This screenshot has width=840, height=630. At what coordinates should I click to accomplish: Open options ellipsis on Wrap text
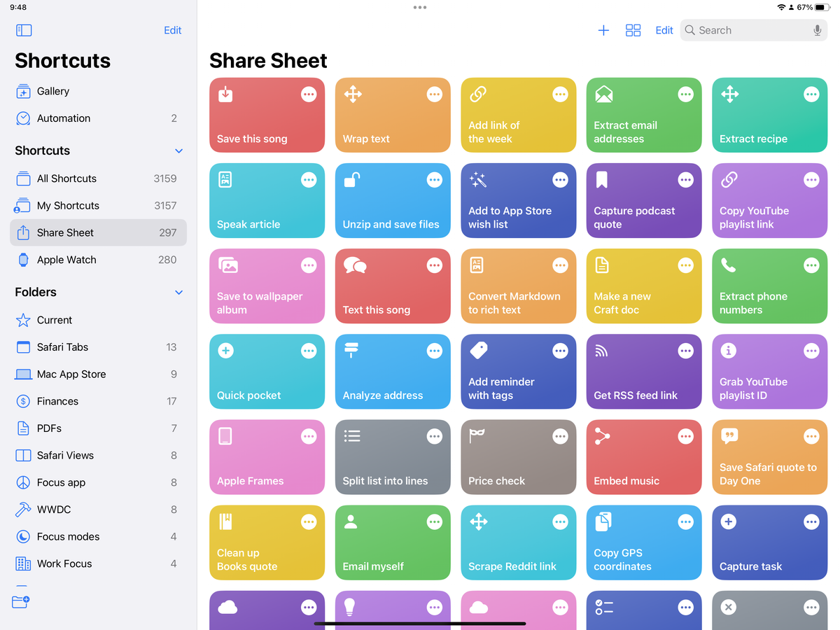[x=435, y=94]
